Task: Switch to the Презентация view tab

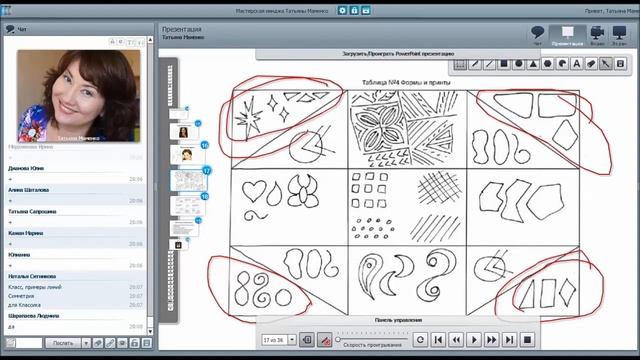Action: coord(567,35)
